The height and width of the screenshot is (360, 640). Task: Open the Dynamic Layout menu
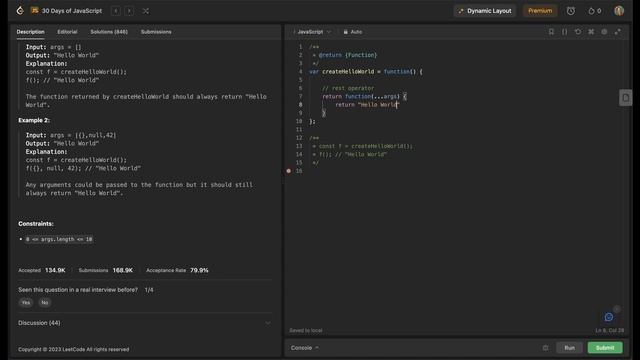click(484, 11)
